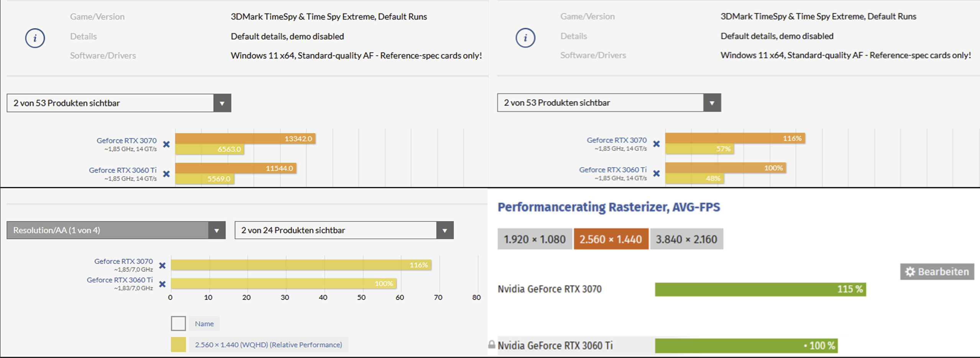The image size is (980, 358).
Task: Switch to the 1.920 × 1.080 tab
Action: 535,239
